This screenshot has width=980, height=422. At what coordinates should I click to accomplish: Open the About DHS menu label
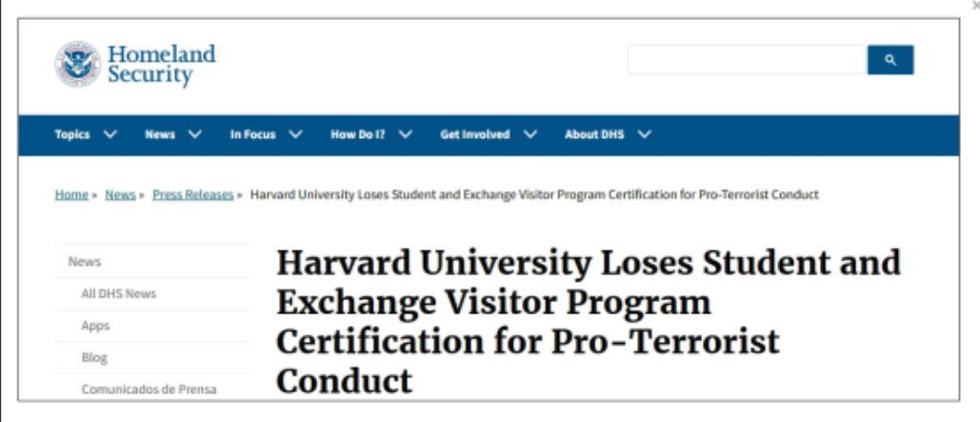click(x=594, y=134)
